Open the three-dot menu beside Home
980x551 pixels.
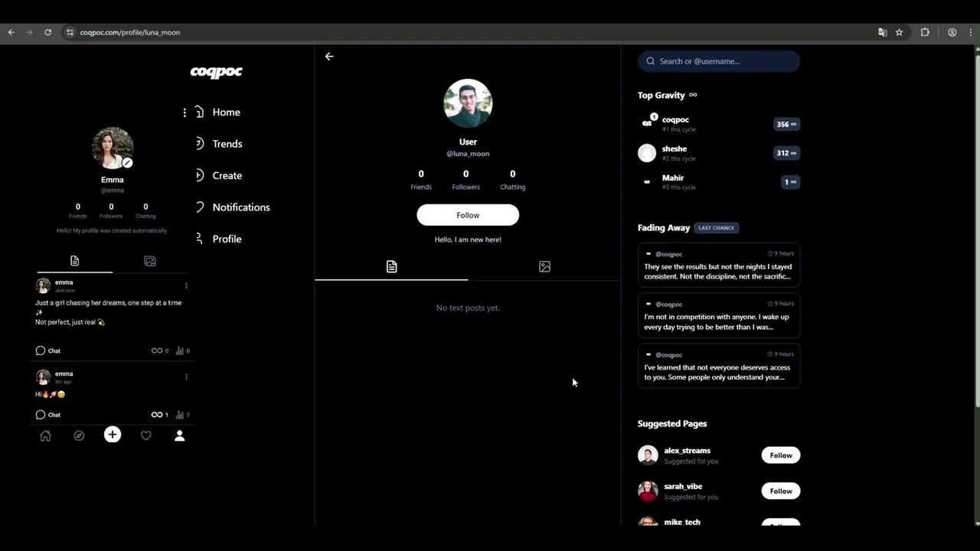[x=185, y=112]
